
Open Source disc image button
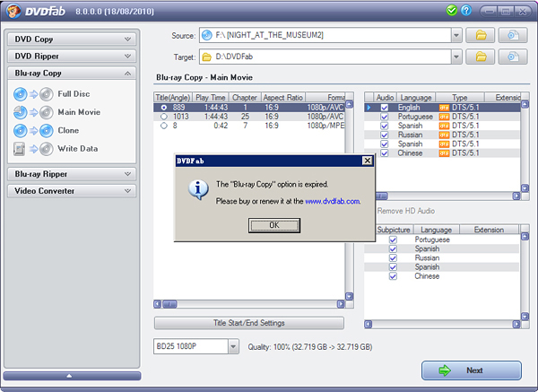point(513,35)
